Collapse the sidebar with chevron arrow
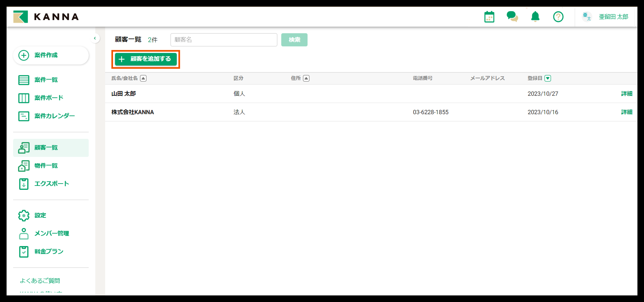 tap(95, 38)
